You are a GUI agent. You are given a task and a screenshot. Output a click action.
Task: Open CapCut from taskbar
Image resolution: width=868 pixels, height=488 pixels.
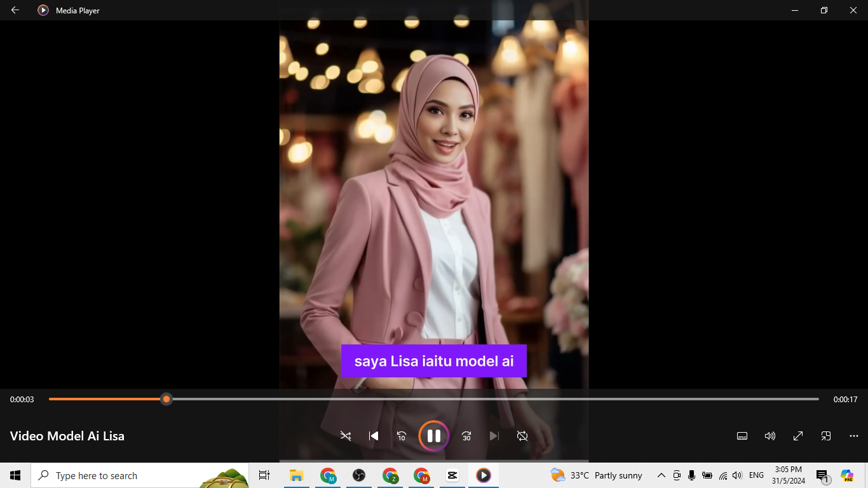(x=452, y=475)
